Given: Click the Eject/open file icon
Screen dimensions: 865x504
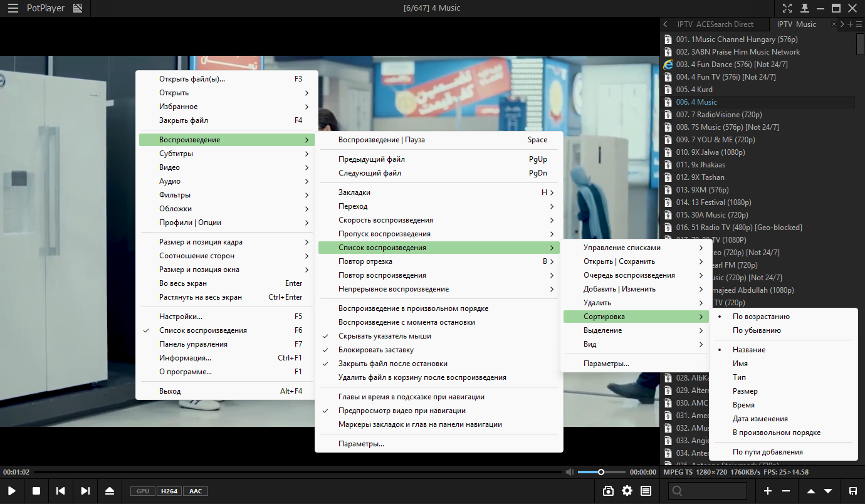Looking at the screenshot, I should click(110, 491).
